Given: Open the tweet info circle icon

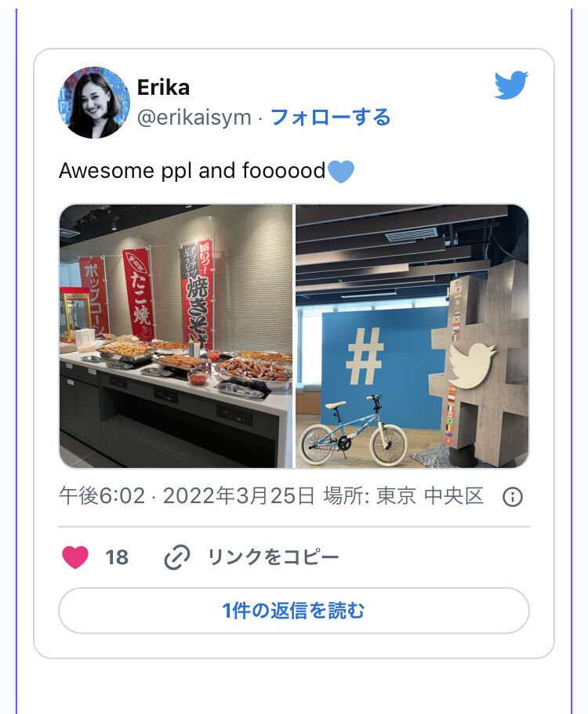Looking at the screenshot, I should pyautogui.click(x=513, y=496).
